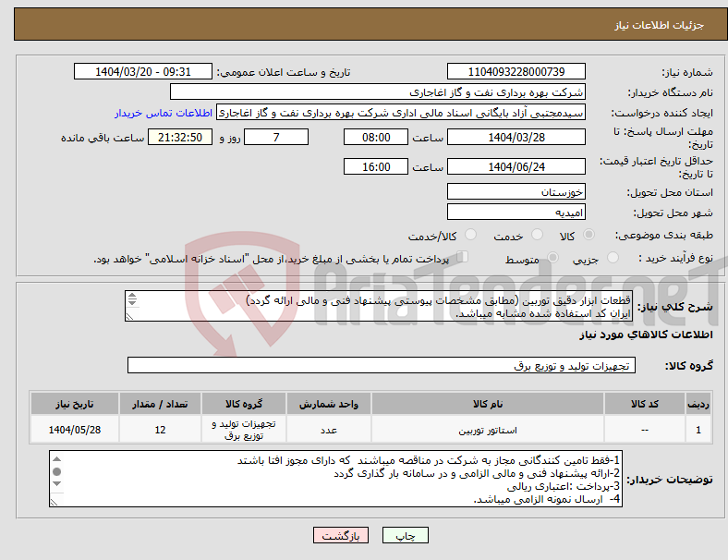Click remaining days field showing 7
Viewport: 728px width, 560px height.
pyautogui.click(x=276, y=137)
